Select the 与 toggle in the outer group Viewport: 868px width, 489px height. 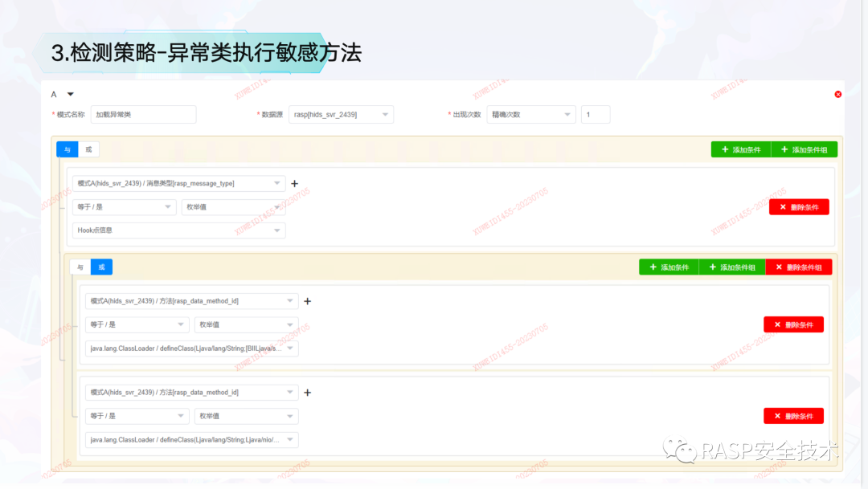68,149
